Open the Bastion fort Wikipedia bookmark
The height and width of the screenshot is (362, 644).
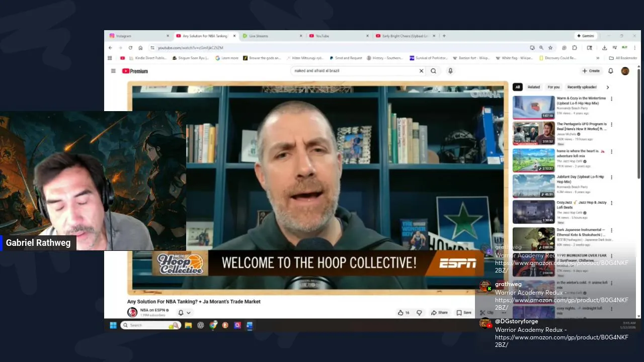point(472,58)
